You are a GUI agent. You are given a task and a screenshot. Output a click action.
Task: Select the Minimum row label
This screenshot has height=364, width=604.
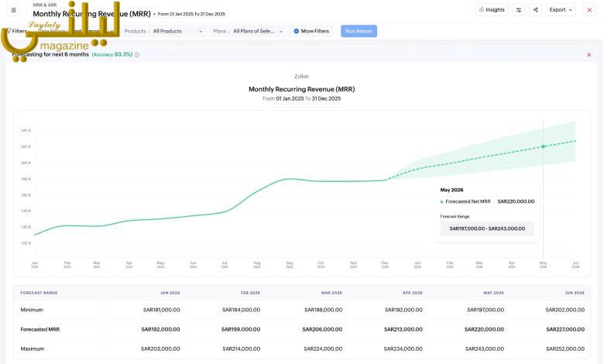tap(34, 310)
